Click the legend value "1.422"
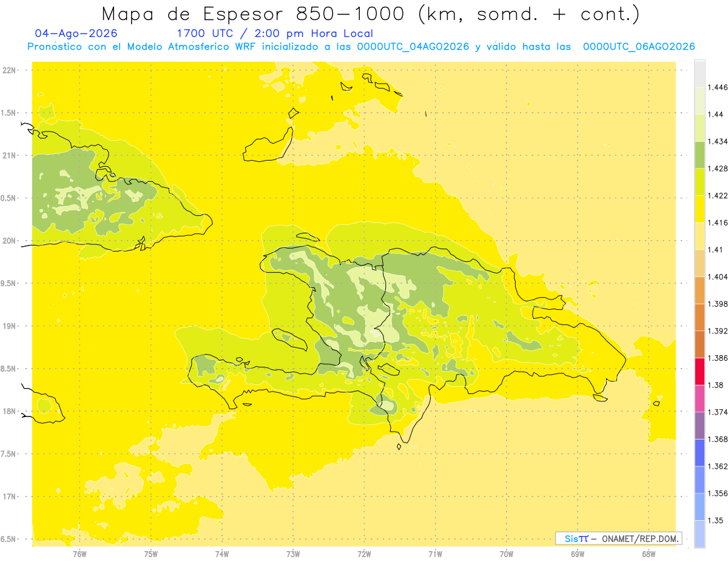This screenshot has width=728, height=562. point(719,196)
